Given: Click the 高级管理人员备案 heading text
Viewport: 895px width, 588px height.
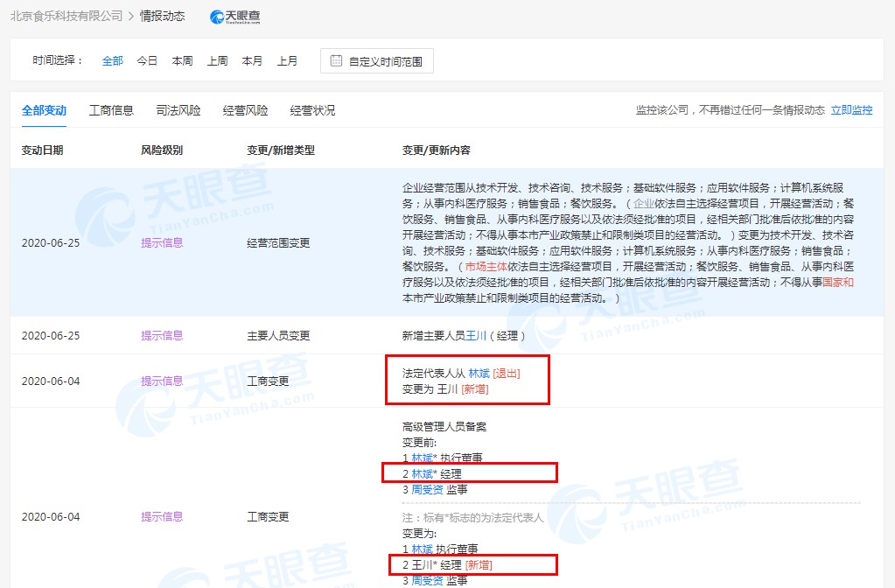Looking at the screenshot, I should click(x=444, y=426).
